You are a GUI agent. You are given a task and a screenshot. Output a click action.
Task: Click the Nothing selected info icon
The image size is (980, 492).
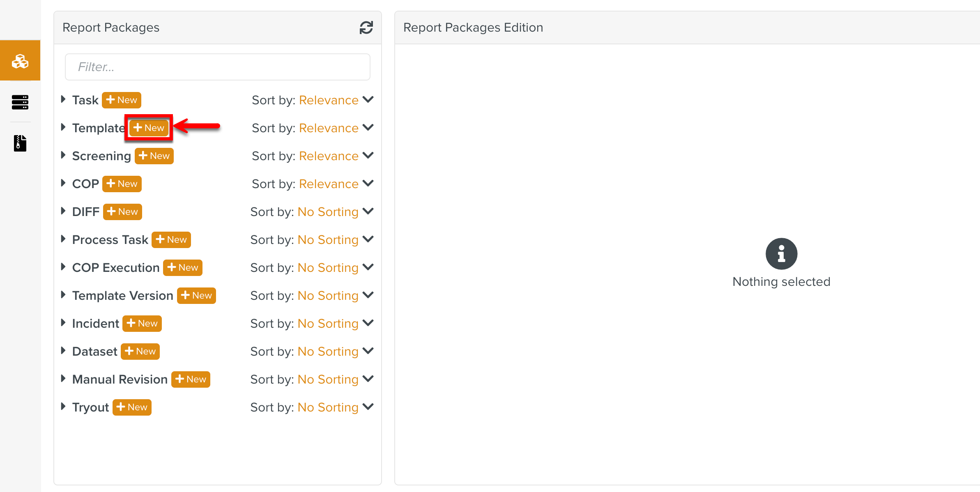tap(781, 254)
